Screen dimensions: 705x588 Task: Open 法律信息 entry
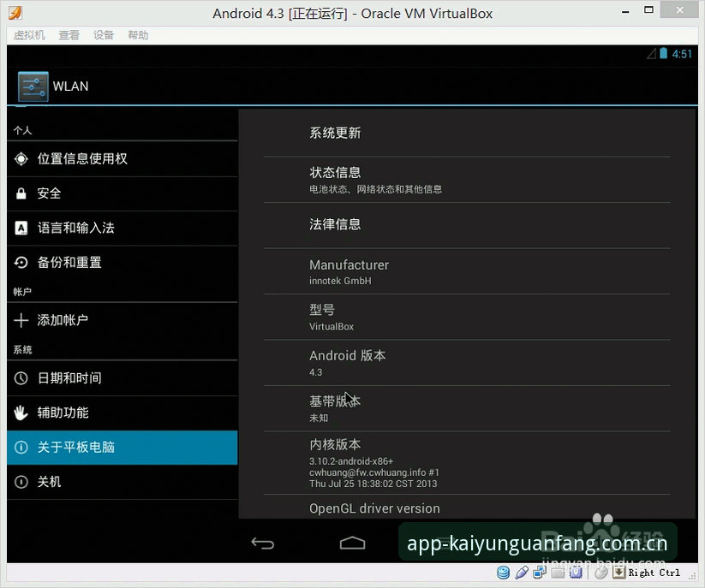tap(467, 225)
